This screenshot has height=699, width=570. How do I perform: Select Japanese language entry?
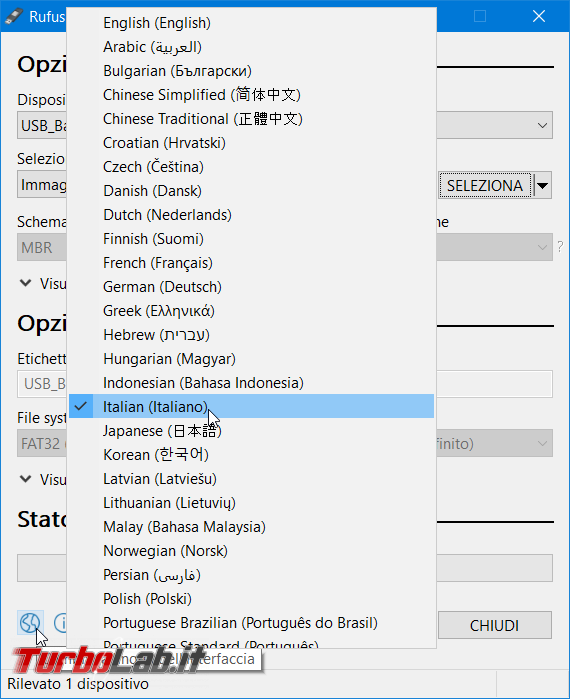[251, 431]
